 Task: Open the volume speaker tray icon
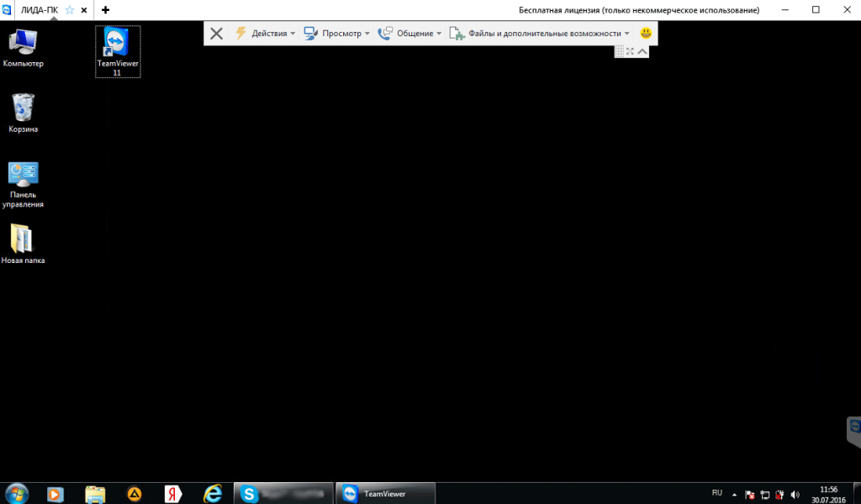point(795,495)
